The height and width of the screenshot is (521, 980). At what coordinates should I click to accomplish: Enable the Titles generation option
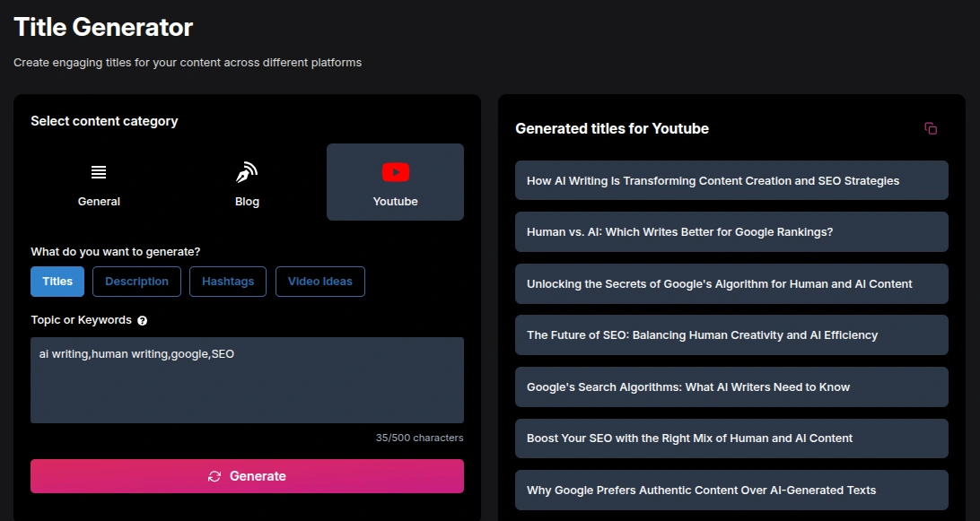click(x=57, y=281)
